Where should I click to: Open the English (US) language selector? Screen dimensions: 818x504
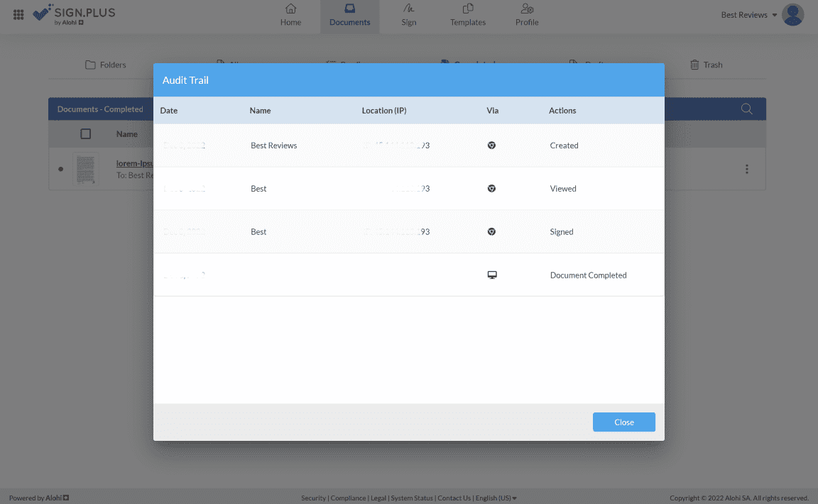point(496,498)
